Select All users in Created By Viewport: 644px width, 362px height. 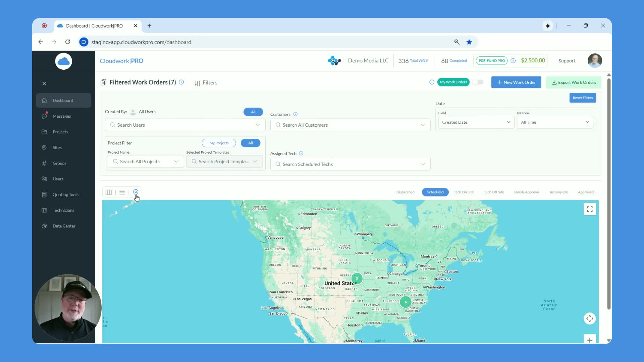tap(253, 112)
